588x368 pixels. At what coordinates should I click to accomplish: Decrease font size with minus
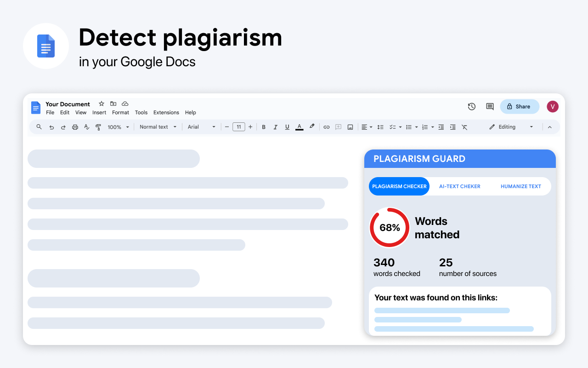pyautogui.click(x=226, y=127)
